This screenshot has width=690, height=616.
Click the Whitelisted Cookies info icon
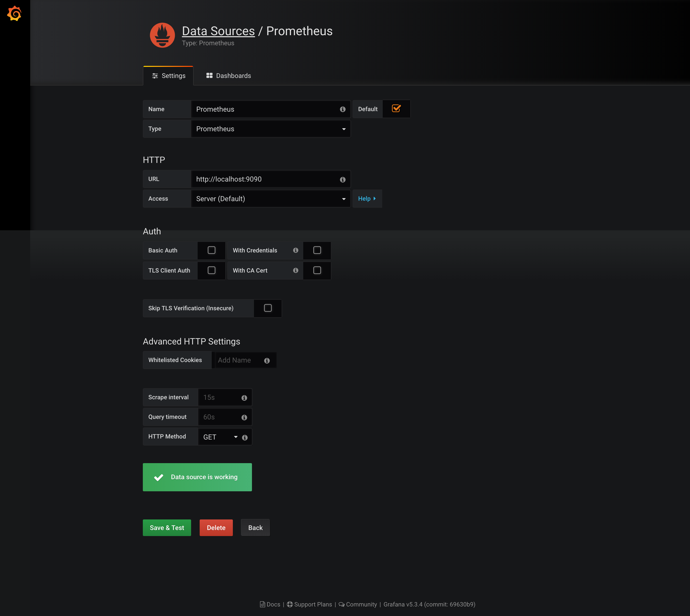(267, 361)
